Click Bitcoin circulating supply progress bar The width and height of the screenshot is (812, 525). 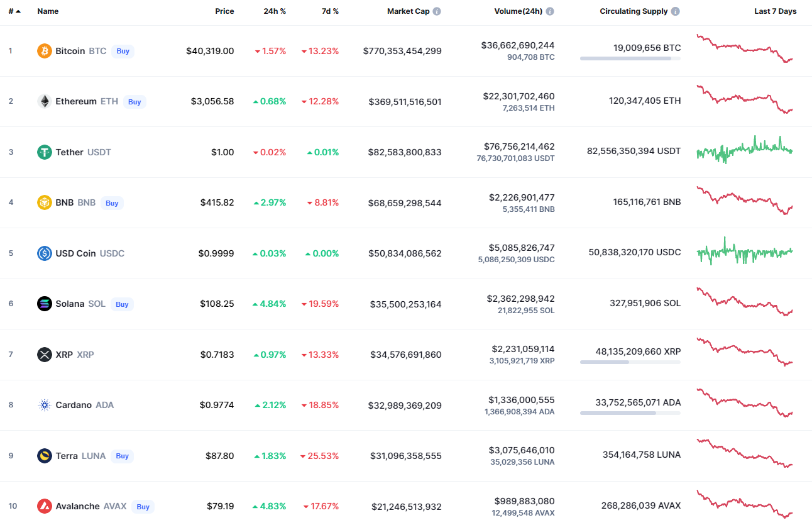tap(630, 58)
